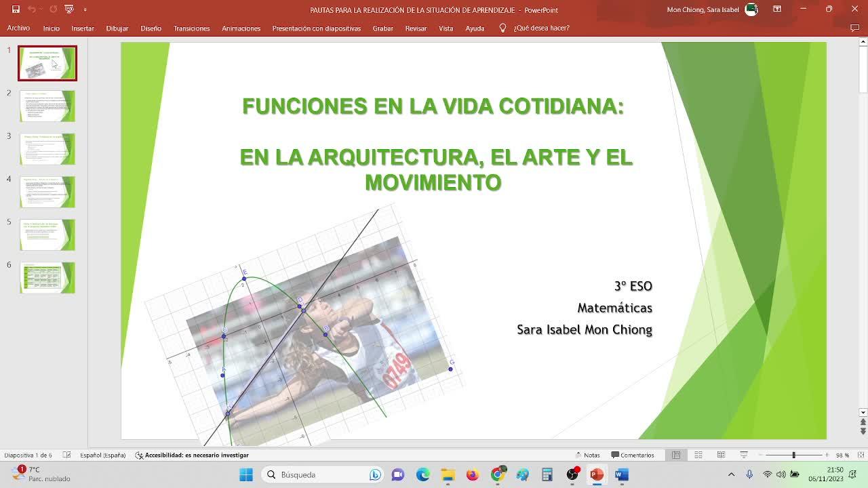Open the Calculator app from the taskbar
The width and height of the screenshot is (868, 488).
[547, 474]
